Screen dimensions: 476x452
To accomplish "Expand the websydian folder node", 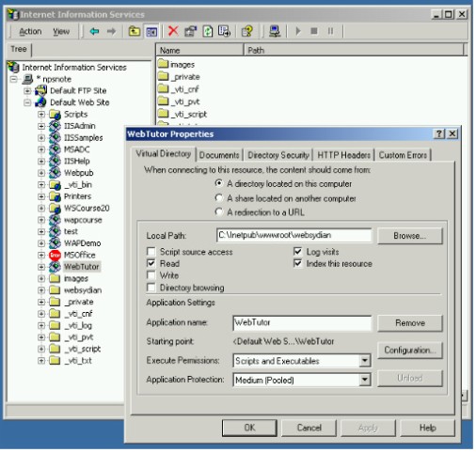I will (41, 290).
